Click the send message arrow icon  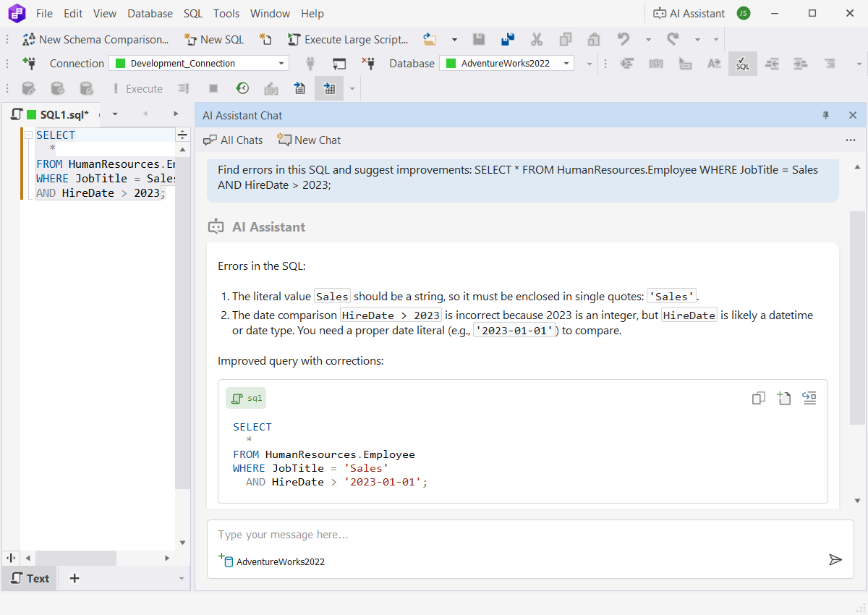[x=835, y=559]
